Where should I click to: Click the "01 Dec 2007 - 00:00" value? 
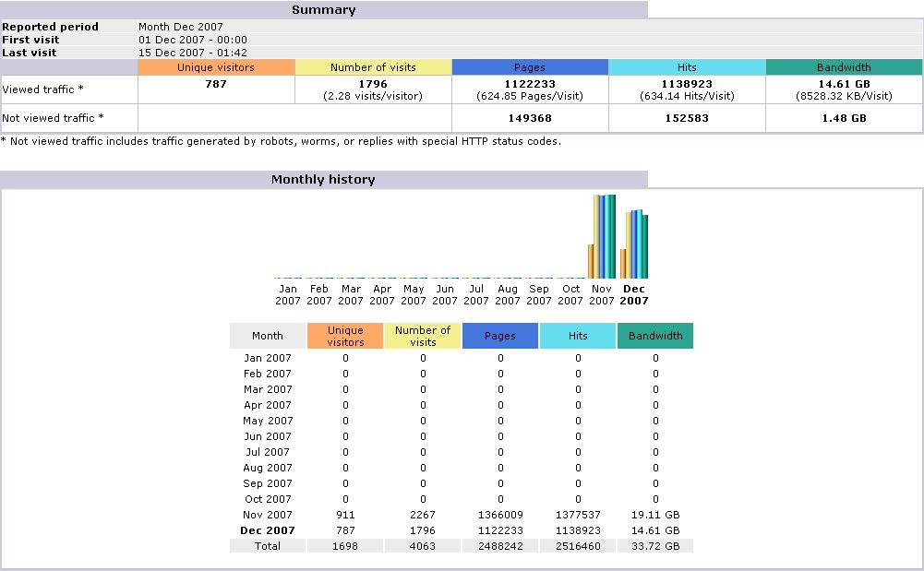[193, 40]
